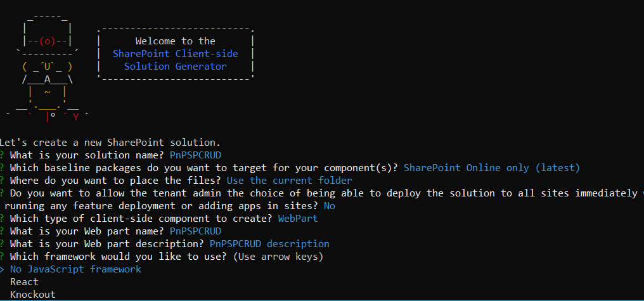644x301 pixels.
Task: Click the solution name answer PnPSPCRUD
Action: (195, 155)
